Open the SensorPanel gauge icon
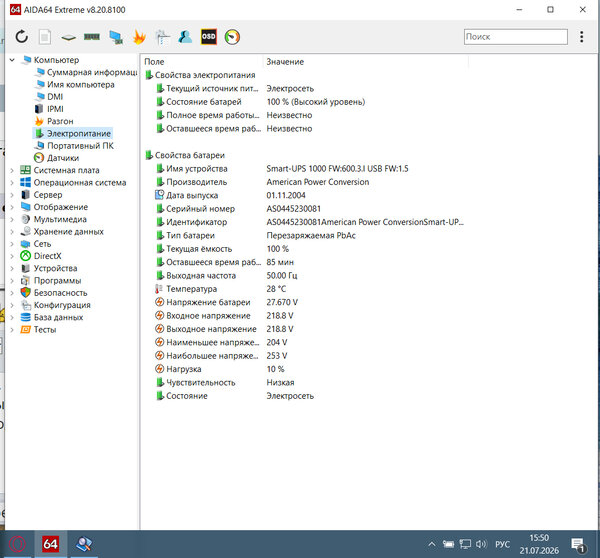600x558 pixels. pos(232,37)
